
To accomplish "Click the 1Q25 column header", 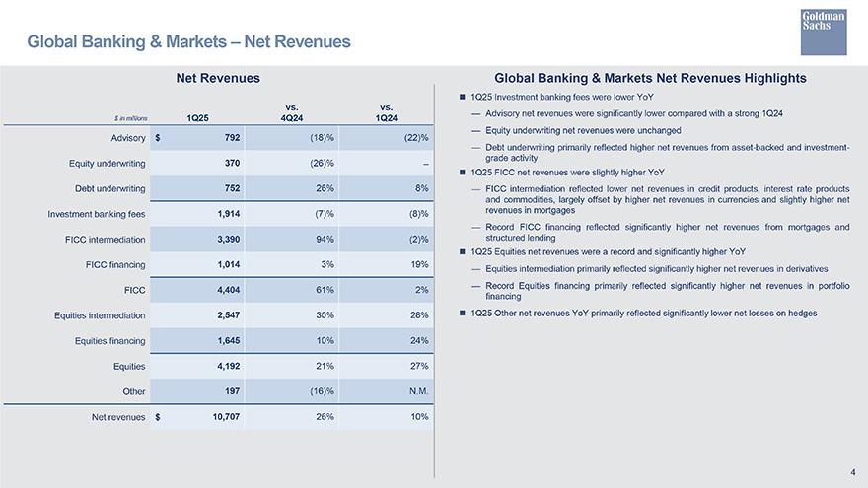I will [195, 118].
